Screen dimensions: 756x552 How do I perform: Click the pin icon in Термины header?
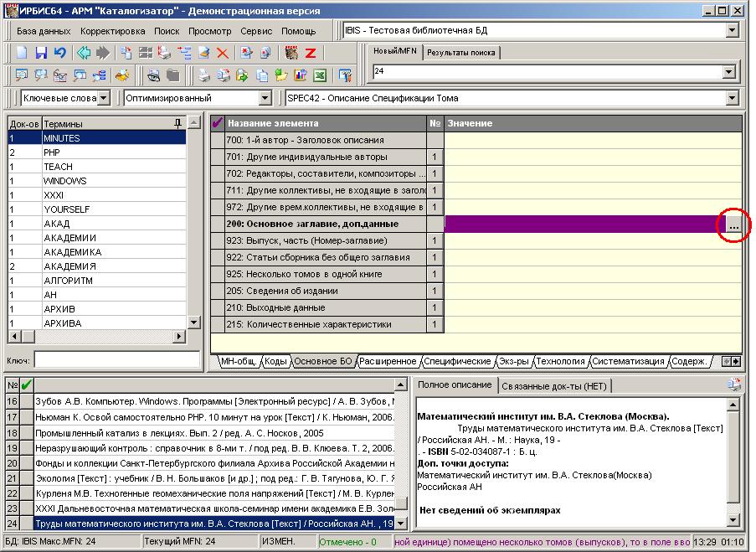(x=177, y=123)
